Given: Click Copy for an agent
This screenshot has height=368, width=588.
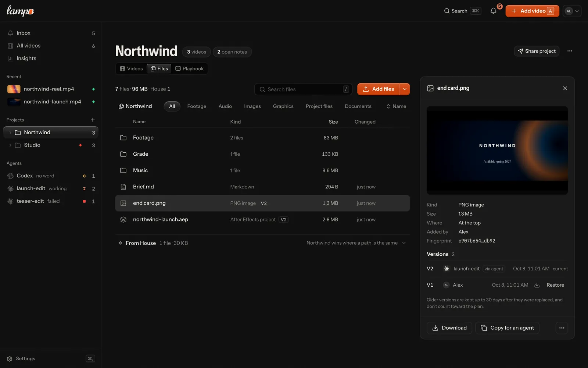Looking at the screenshot, I should click(507, 328).
